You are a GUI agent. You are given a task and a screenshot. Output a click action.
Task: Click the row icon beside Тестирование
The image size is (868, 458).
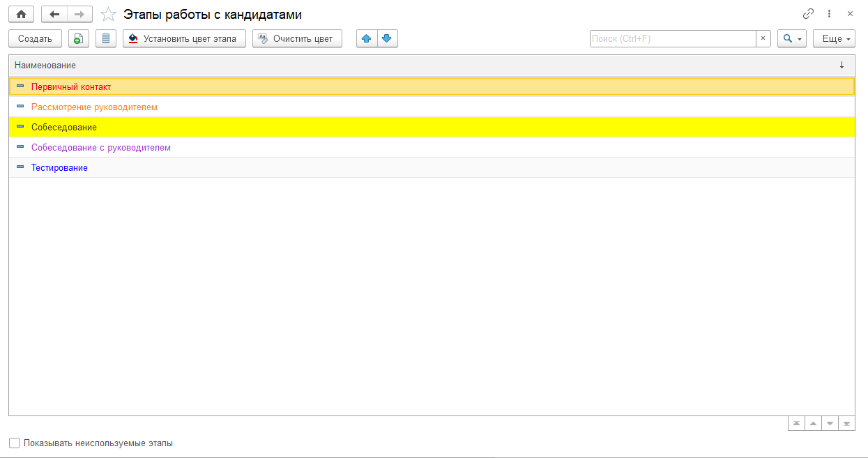point(20,167)
